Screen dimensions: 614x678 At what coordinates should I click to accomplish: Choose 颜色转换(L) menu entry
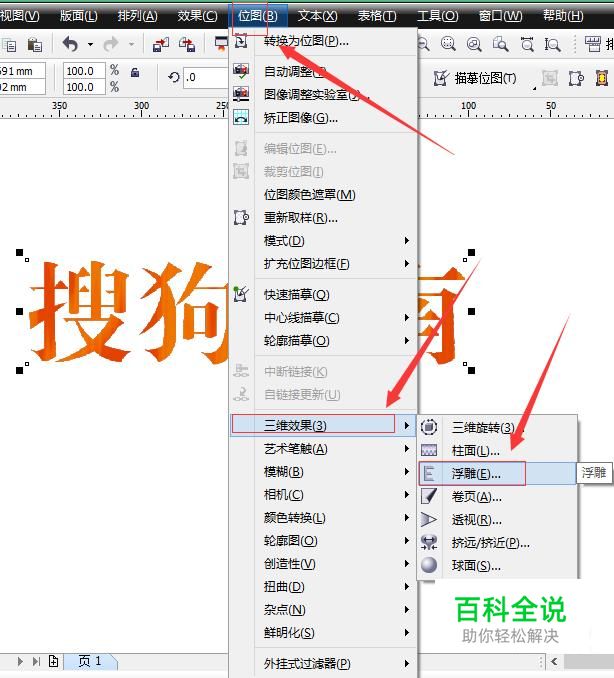click(323, 518)
